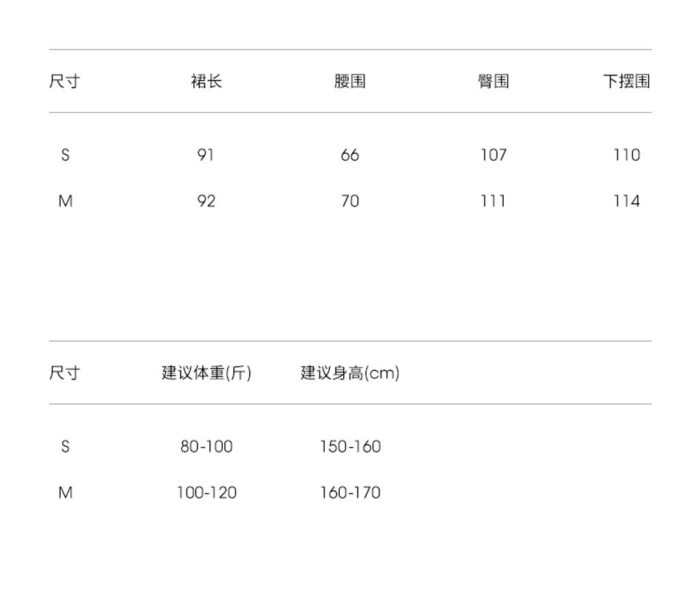Viewport: 700px width, 601px height.
Task: Click skirt length value 91
Action: [206, 155]
